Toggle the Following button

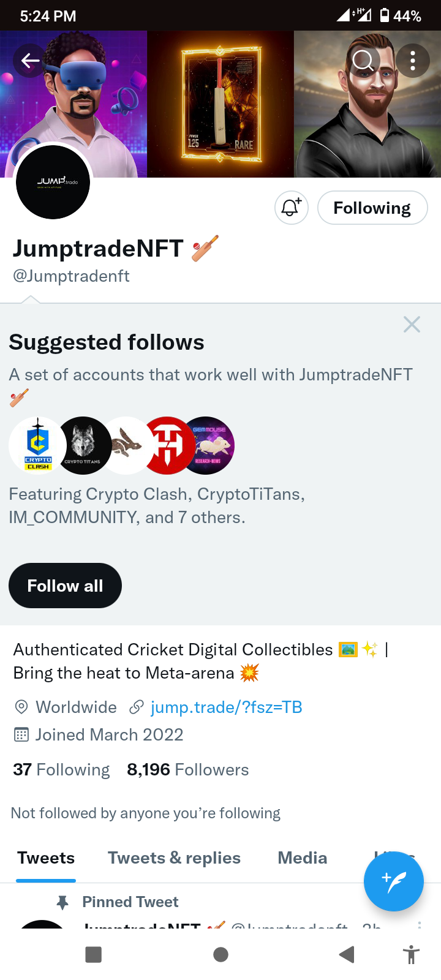(x=372, y=208)
